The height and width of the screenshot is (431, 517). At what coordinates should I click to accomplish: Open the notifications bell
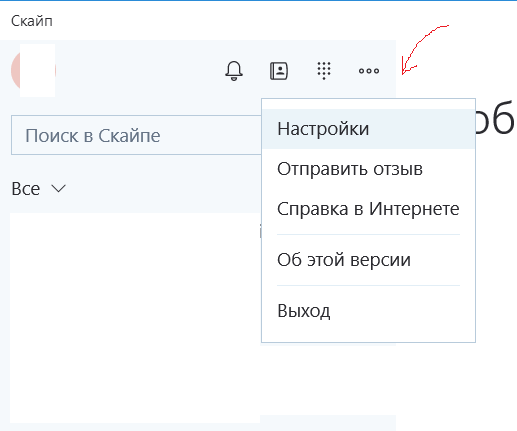pos(234,71)
